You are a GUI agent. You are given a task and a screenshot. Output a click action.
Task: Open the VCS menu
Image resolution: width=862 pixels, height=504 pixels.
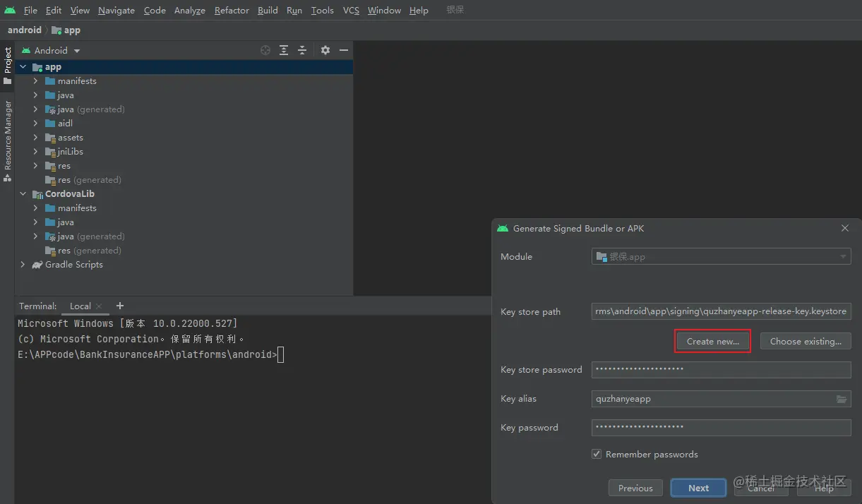(x=351, y=11)
